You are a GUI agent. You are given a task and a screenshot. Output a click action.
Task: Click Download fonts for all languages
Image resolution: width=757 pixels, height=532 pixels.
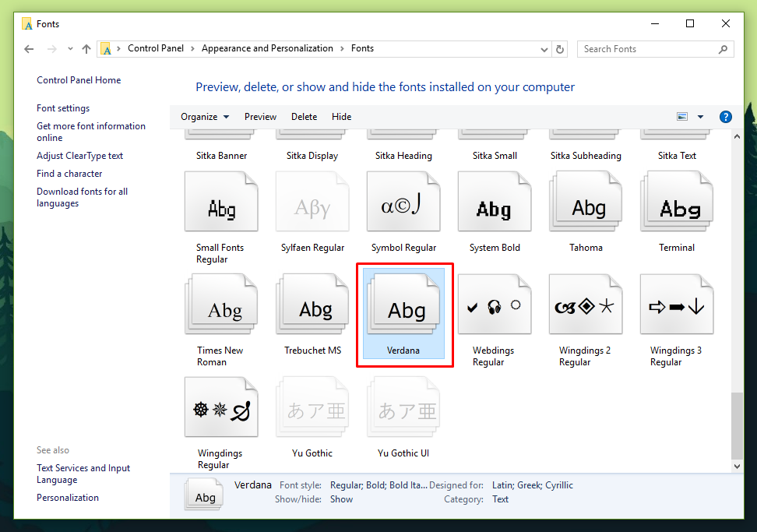[82, 197]
